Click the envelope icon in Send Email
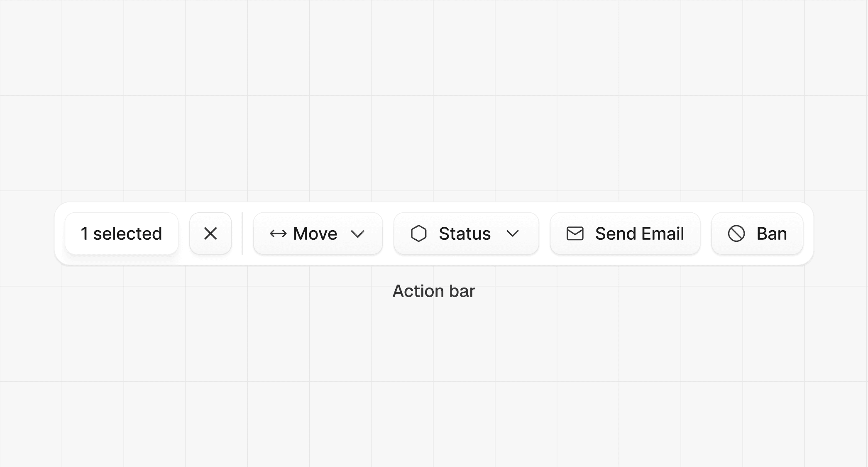 575,233
